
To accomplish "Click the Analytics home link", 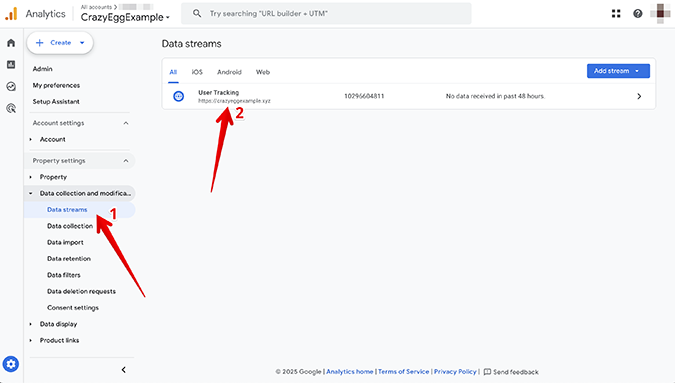I will click(350, 372).
